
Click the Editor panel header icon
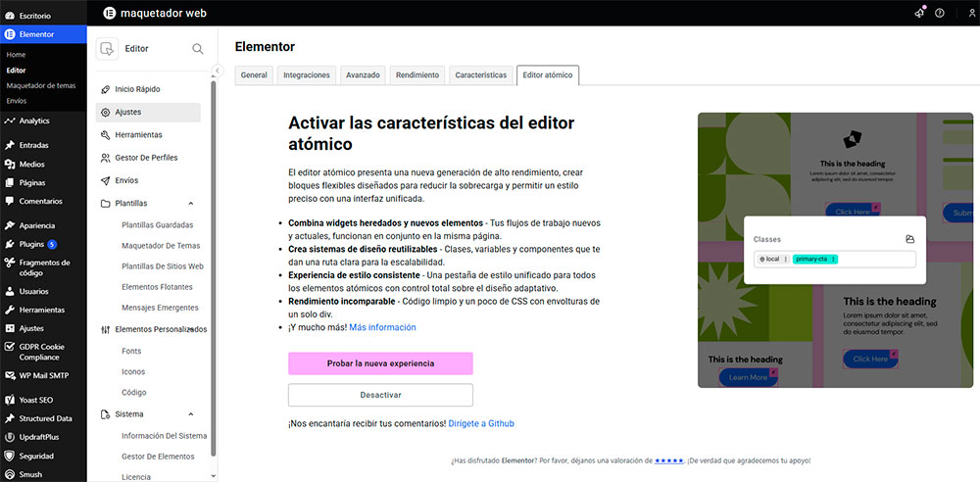[107, 49]
